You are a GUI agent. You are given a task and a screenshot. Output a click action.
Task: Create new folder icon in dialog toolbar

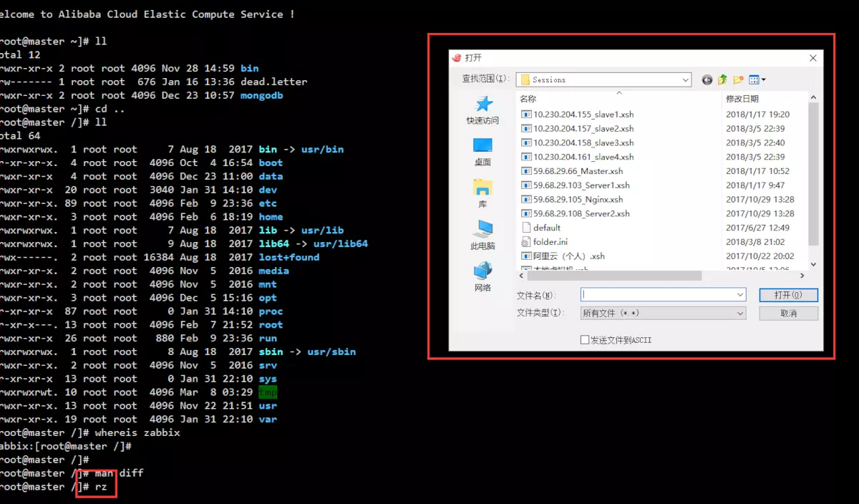(x=738, y=79)
